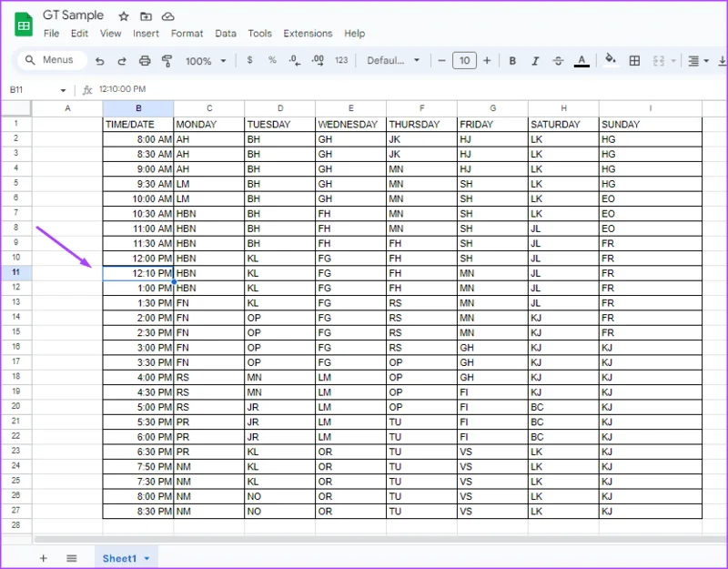Open the borders tool
This screenshot has height=569, width=728.
coord(634,61)
